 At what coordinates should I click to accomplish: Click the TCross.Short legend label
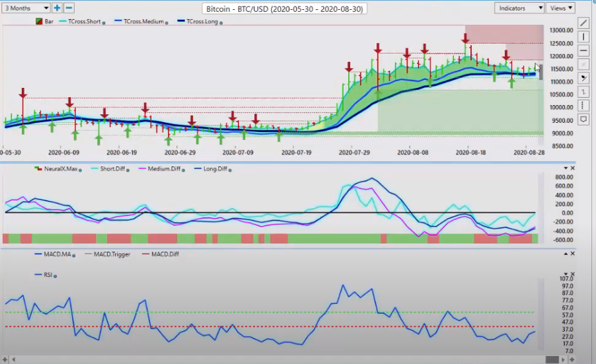click(x=84, y=21)
